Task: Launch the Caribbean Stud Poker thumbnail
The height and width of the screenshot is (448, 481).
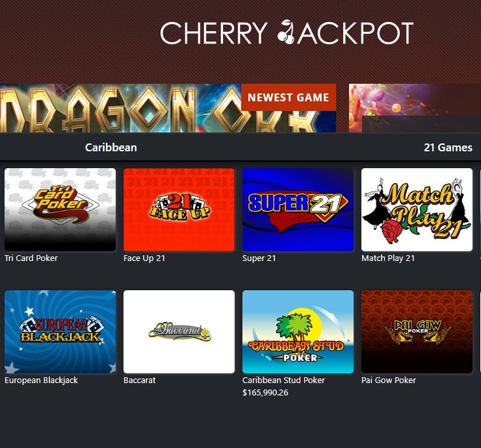Action: [x=298, y=332]
